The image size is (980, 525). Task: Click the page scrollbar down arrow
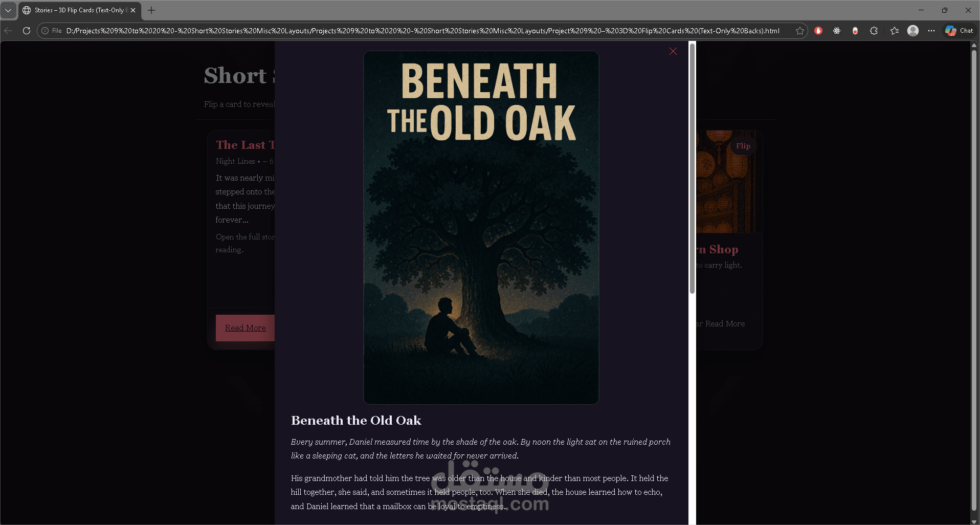click(974, 521)
